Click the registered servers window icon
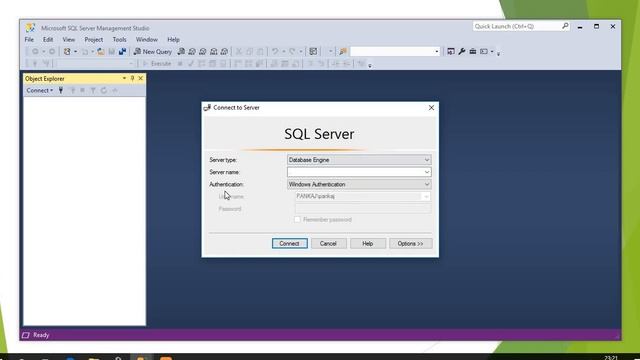The height and width of the screenshot is (360, 640). click(451, 51)
